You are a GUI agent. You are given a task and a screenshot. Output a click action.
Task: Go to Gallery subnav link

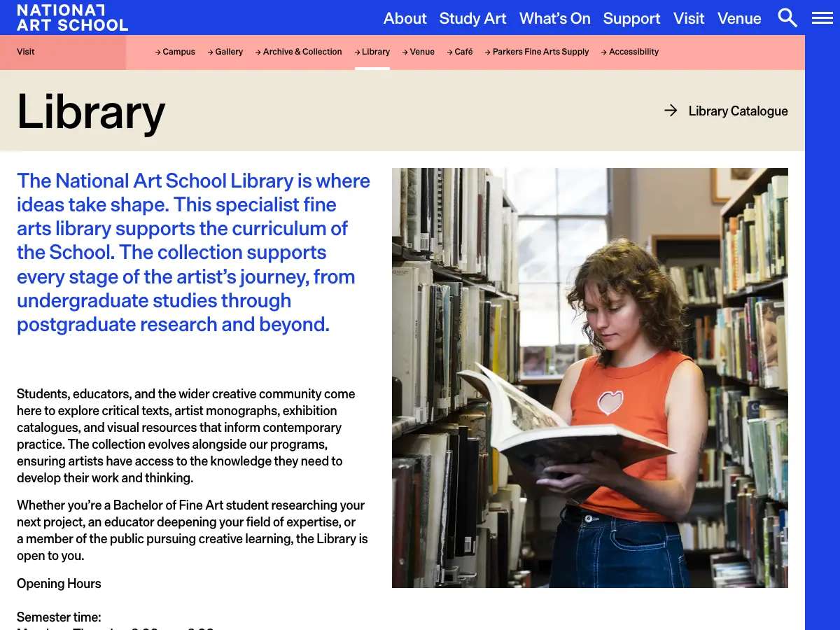[x=225, y=52]
